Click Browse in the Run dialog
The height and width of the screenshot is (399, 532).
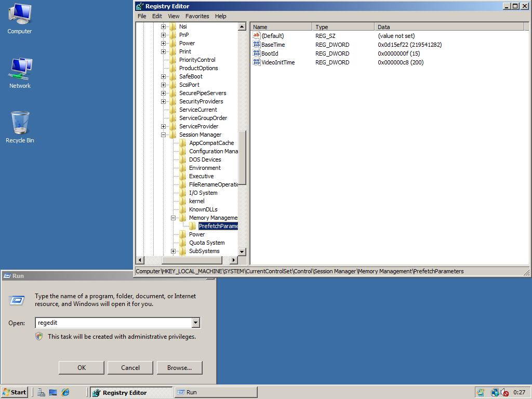click(x=179, y=368)
